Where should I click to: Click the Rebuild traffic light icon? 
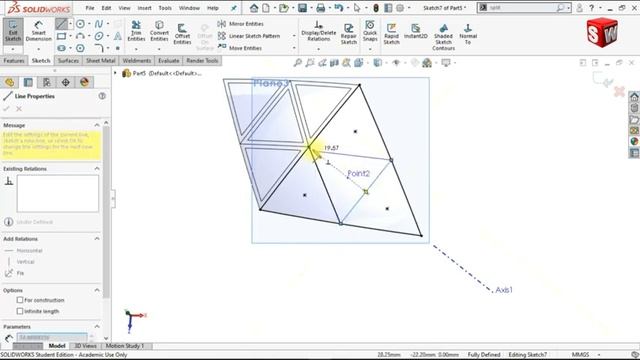pos(376,8)
